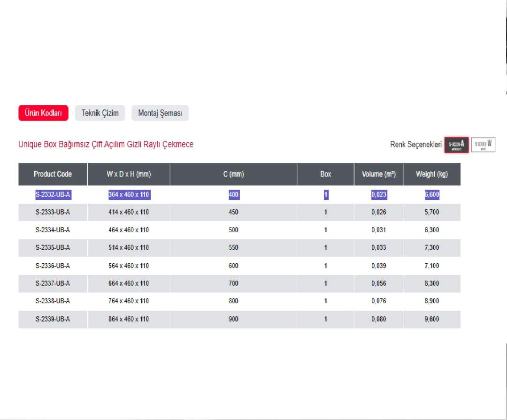Viewport: 507px width, 420px height.
Task: Switch to the Teknik Çizim tab
Action: click(100, 113)
